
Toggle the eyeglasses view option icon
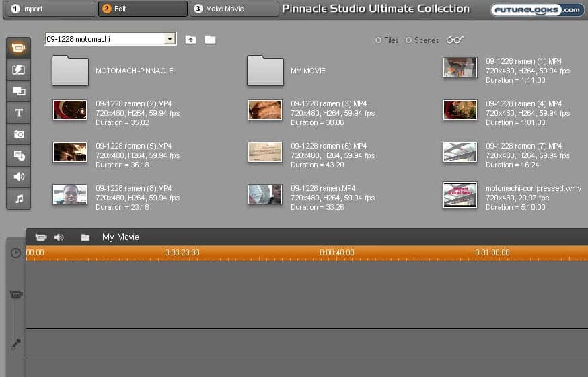pos(455,40)
